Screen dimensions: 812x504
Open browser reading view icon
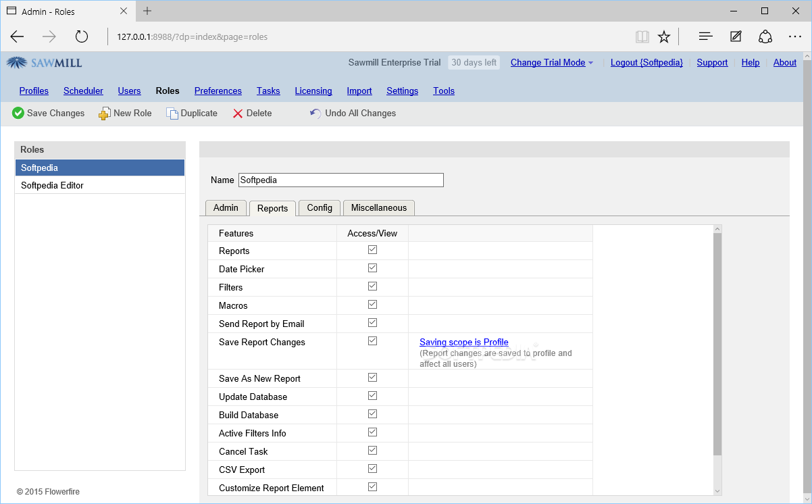642,36
